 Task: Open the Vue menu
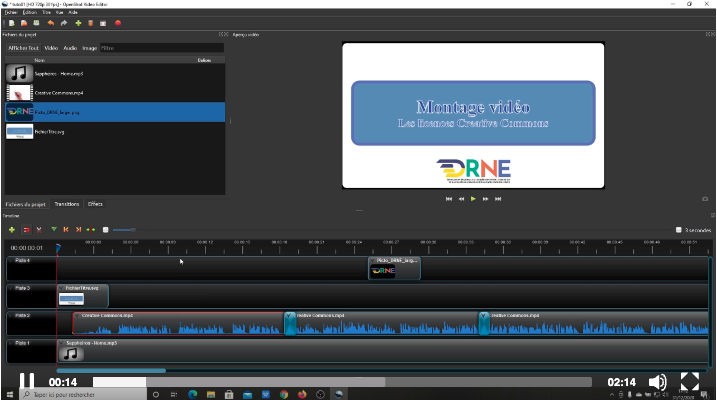pos(59,12)
